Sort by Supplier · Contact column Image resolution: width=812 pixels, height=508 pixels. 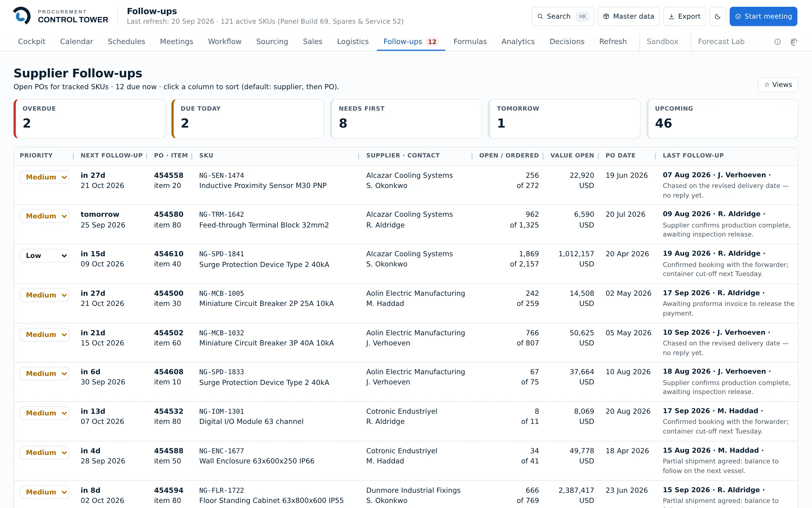coord(403,156)
